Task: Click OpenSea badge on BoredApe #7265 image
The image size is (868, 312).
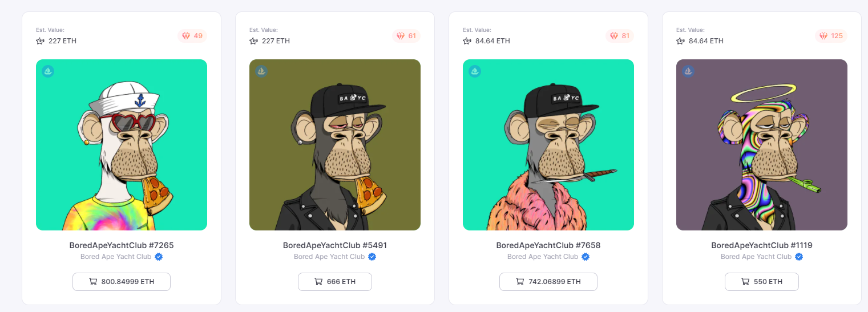Action: click(x=48, y=71)
